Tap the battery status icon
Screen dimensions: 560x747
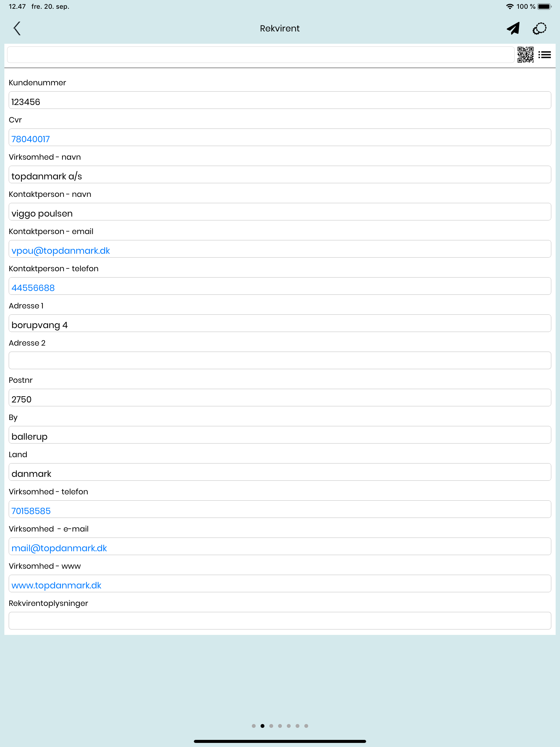click(544, 6)
